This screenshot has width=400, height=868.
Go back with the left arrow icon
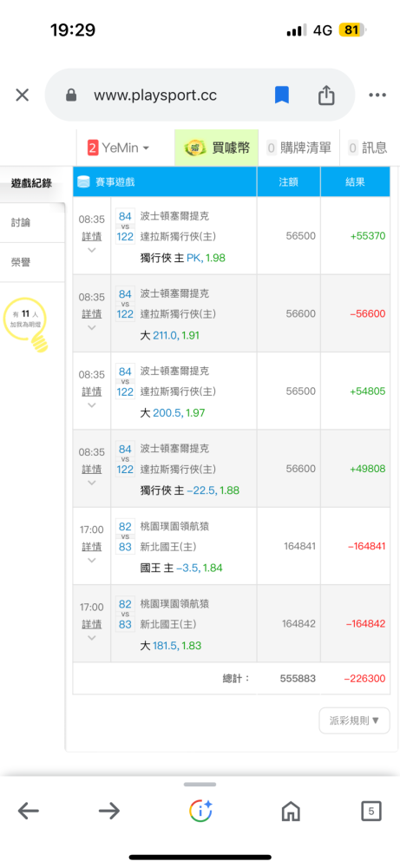29,812
